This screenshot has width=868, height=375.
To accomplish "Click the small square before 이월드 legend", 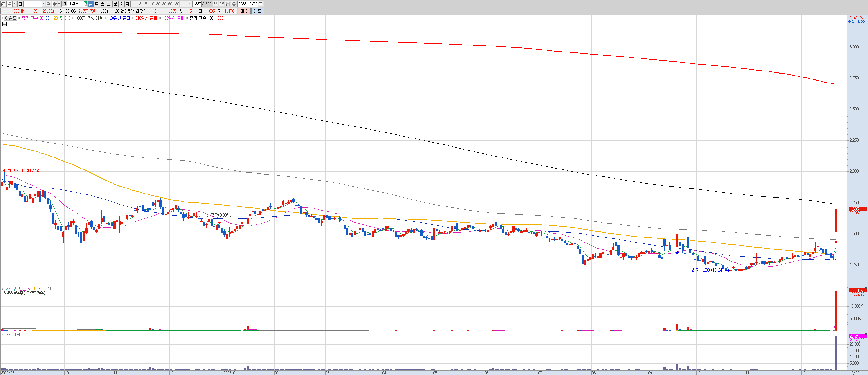I will click(x=2, y=18).
